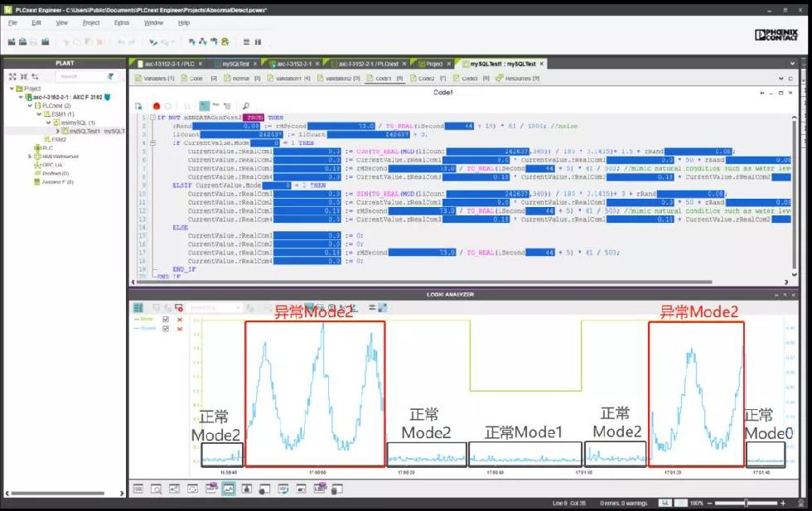The image size is (812, 511).
Task: Collapse all nodes icon in PLANT panel
Action: point(24,77)
